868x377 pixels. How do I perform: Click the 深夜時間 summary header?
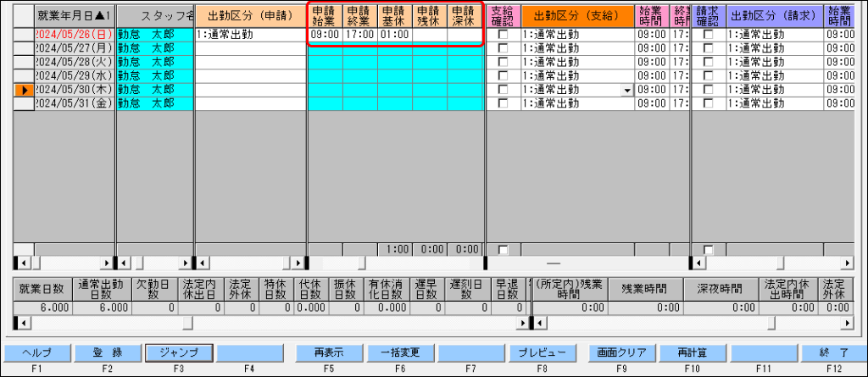(721, 288)
